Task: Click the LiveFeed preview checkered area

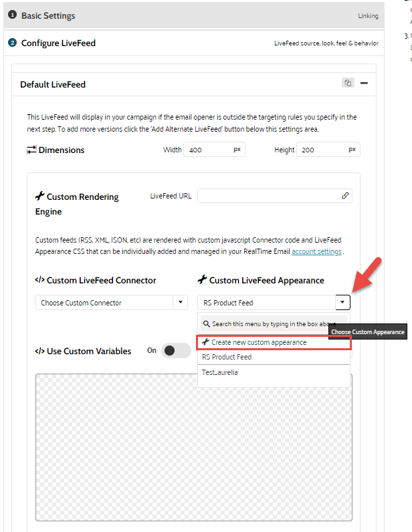Action: pos(193,447)
